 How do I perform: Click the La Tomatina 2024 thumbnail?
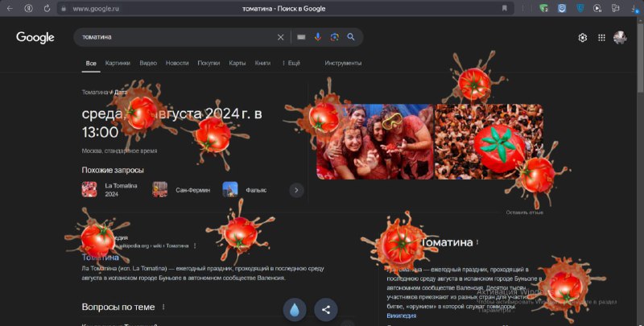click(x=89, y=190)
